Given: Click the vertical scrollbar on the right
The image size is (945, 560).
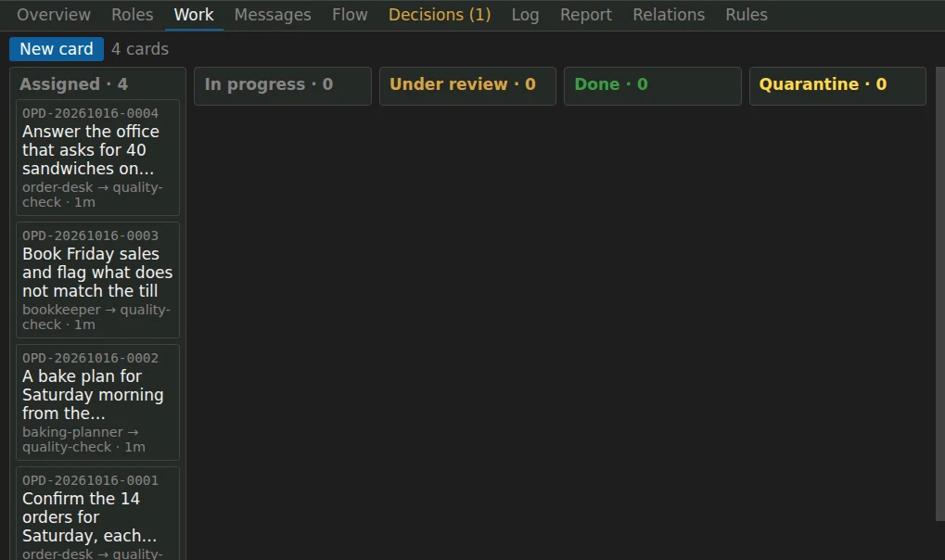Looking at the screenshot, I should point(940,294).
